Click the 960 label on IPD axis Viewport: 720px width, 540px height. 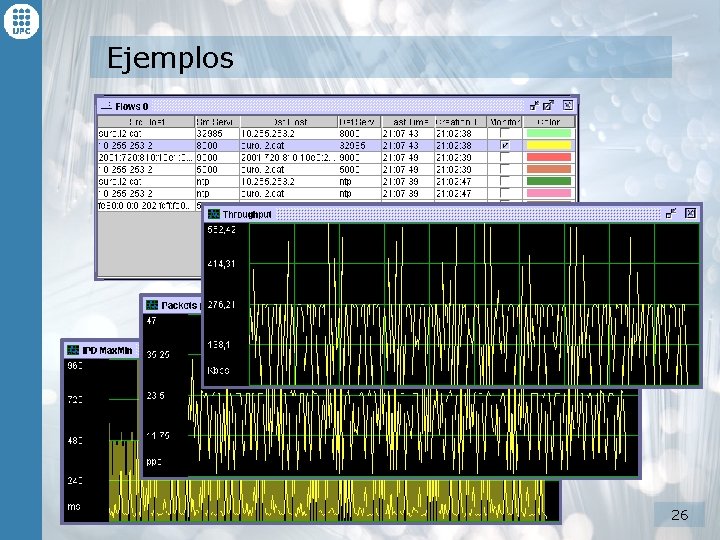click(x=75, y=366)
